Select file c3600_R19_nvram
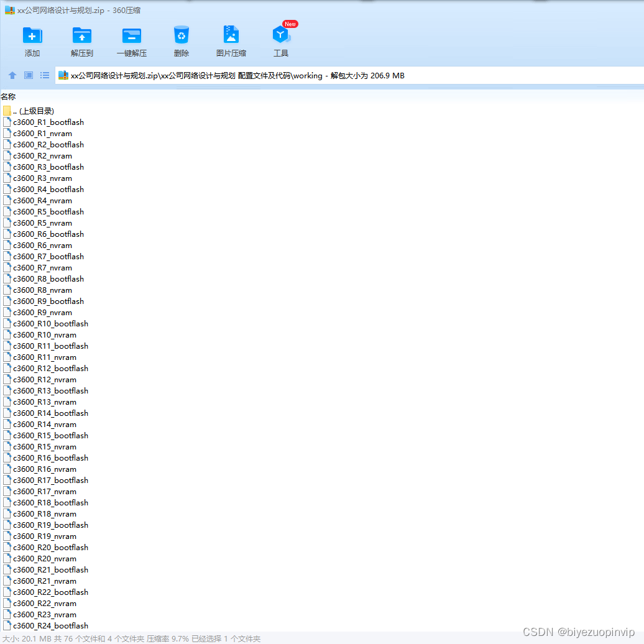Screen dimensions: 644x644 pos(40,536)
